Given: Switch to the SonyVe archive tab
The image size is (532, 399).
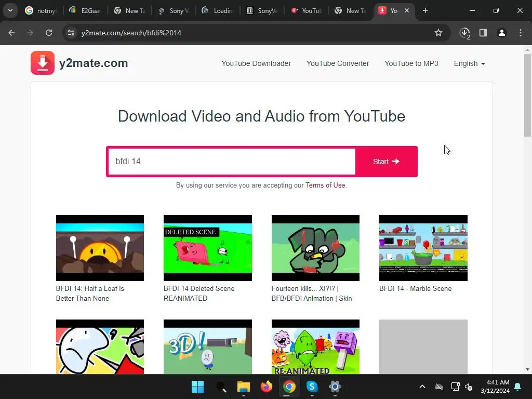Looking at the screenshot, I should [262, 10].
